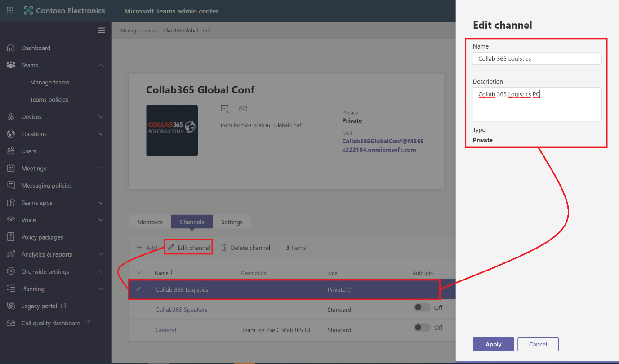
Task: Click the channel Description text area
Action: coord(537,104)
